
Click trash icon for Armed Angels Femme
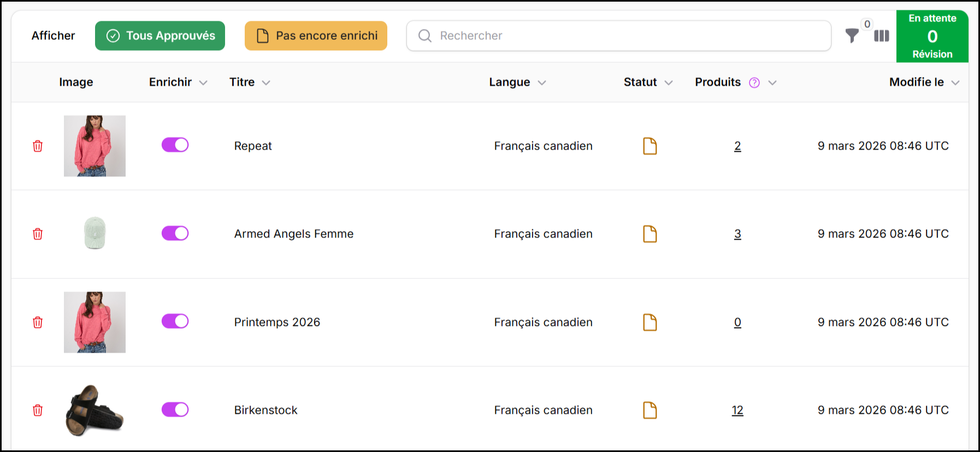[38, 234]
